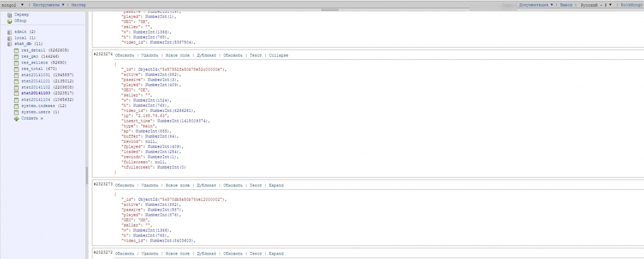This screenshot has height=259, width=644.
Task: Click the stat20141104 collection icon
Action: tap(17, 100)
